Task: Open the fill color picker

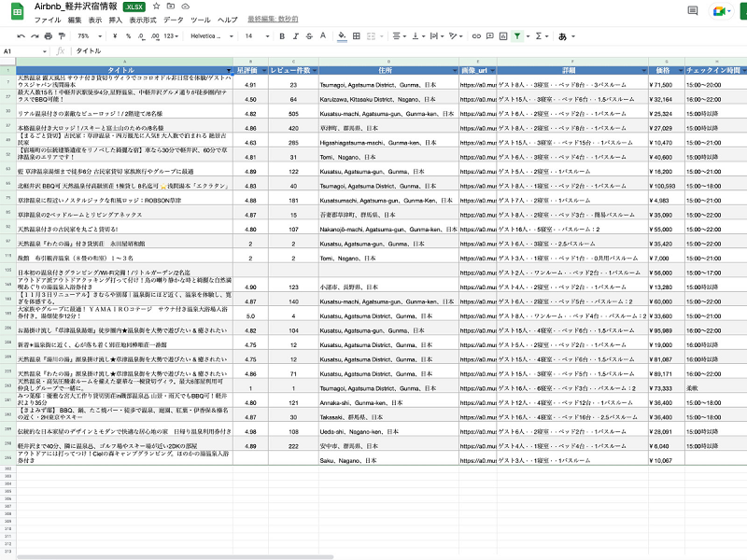Action: coord(342,36)
